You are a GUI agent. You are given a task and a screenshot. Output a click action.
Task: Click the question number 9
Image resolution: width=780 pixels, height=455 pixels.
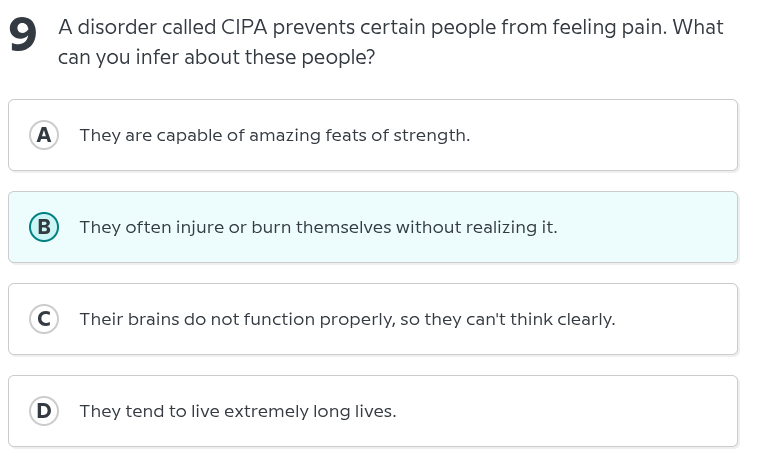[x=22, y=36]
